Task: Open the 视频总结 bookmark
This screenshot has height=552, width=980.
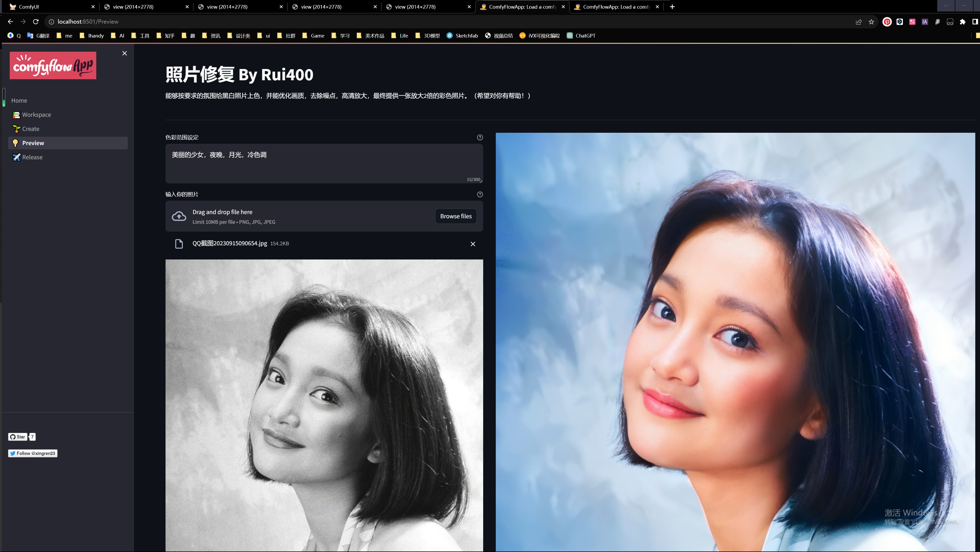Action: 499,36
